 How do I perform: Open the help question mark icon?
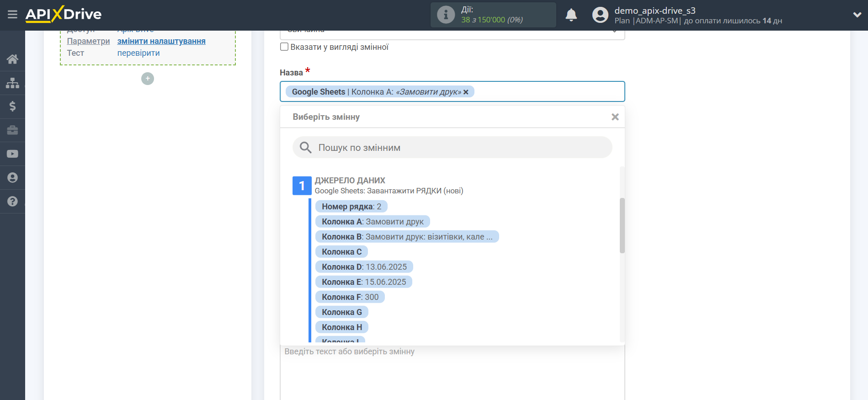tap(12, 202)
